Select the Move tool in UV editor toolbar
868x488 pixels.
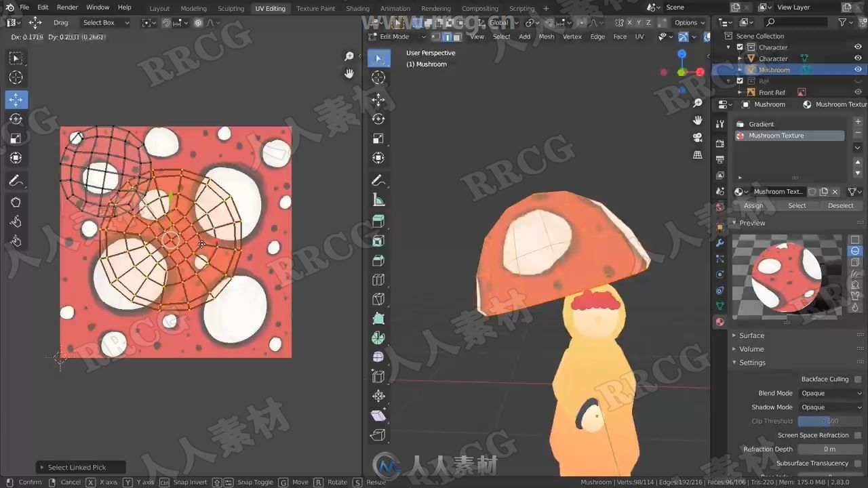16,100
